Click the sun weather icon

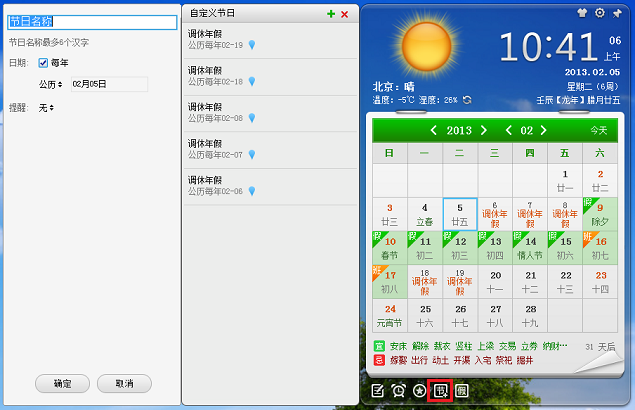click(x=426, y=46)
